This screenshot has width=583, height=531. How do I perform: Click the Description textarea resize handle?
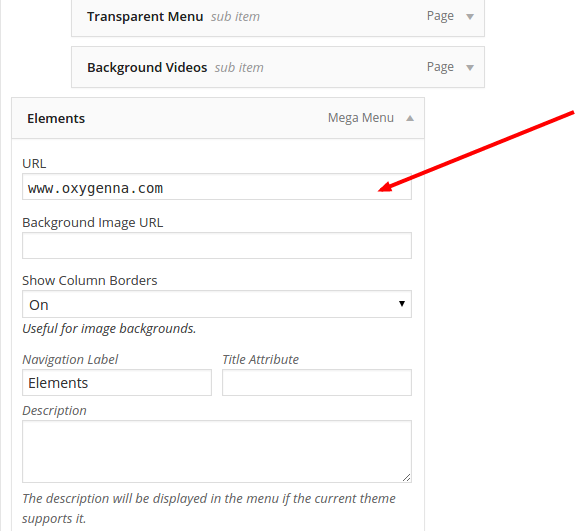[x=406, y=478]
